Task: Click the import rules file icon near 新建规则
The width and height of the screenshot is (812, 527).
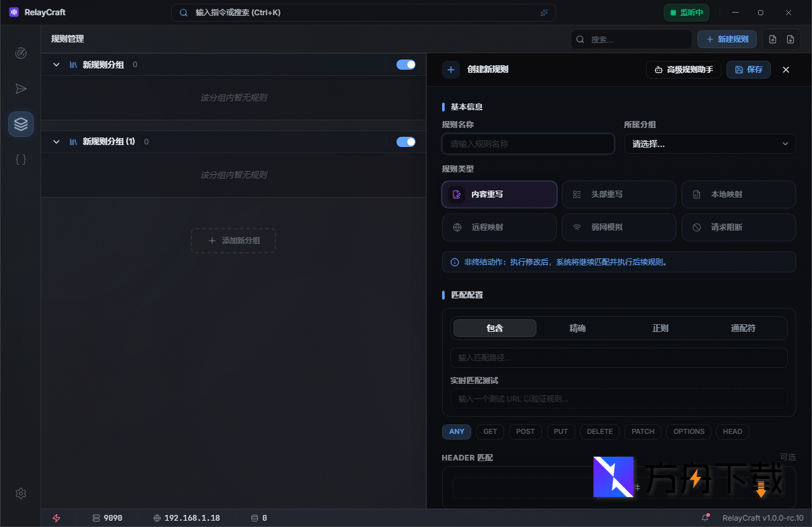Action: click(772, 39)
